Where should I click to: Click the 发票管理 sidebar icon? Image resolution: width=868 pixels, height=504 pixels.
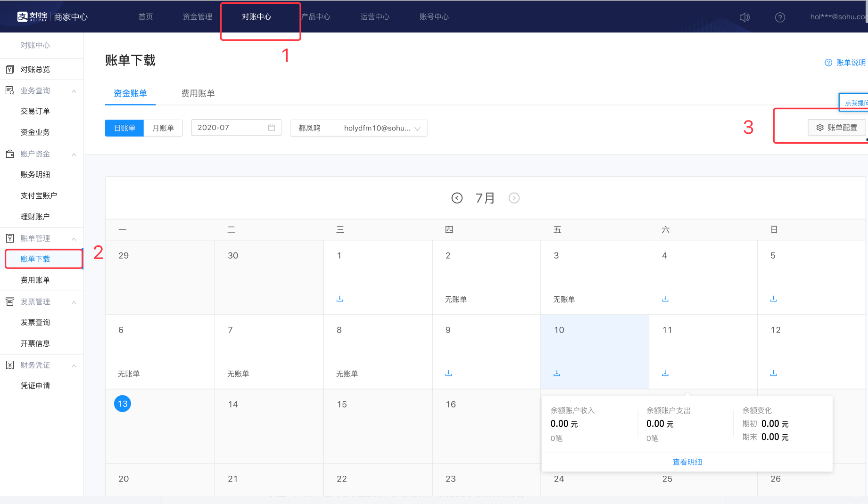(x=10, y=301)
